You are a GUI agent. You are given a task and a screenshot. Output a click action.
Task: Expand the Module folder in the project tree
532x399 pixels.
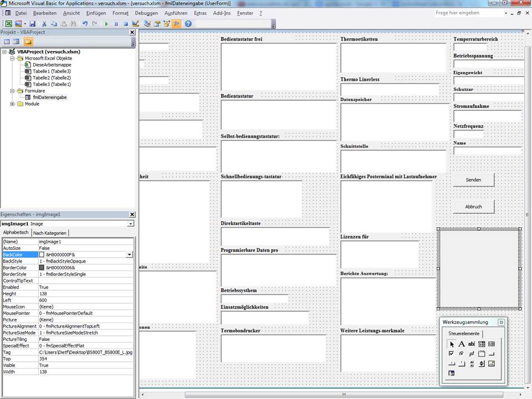pyautogui.click(x=13, y=104)
